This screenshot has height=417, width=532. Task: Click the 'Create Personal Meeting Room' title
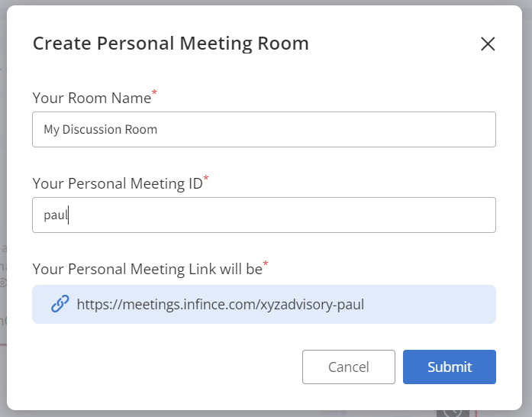pos(170,44)
